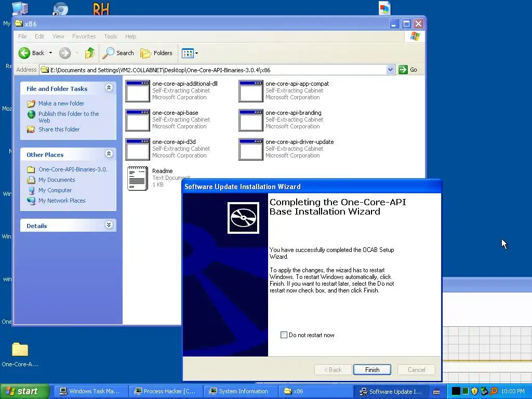
Task: Select the RH desktop icon
Action: click(101, 8)
